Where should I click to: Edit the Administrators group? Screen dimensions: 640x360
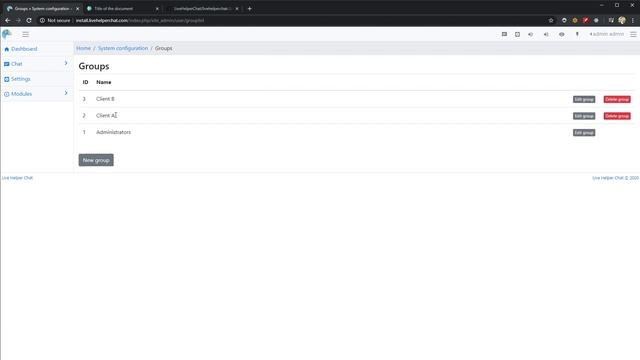point(584,133)
